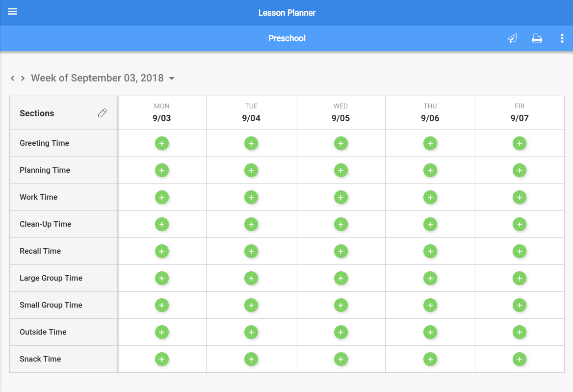Screen dimensions: 573x392
Task: Add Clean-Up Time activity for Friday 9/07
Action: 519,224
